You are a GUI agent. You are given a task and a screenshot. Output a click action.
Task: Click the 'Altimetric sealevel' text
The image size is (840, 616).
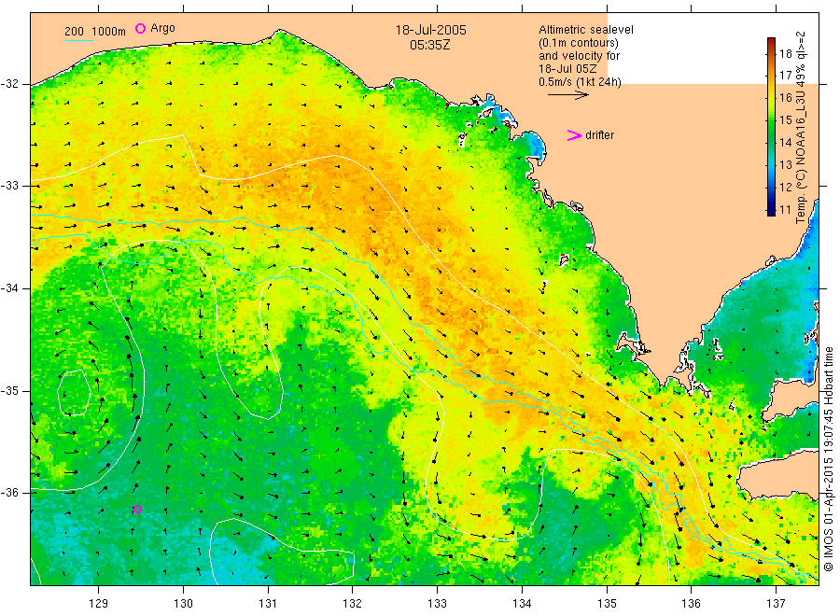point(585,30)
